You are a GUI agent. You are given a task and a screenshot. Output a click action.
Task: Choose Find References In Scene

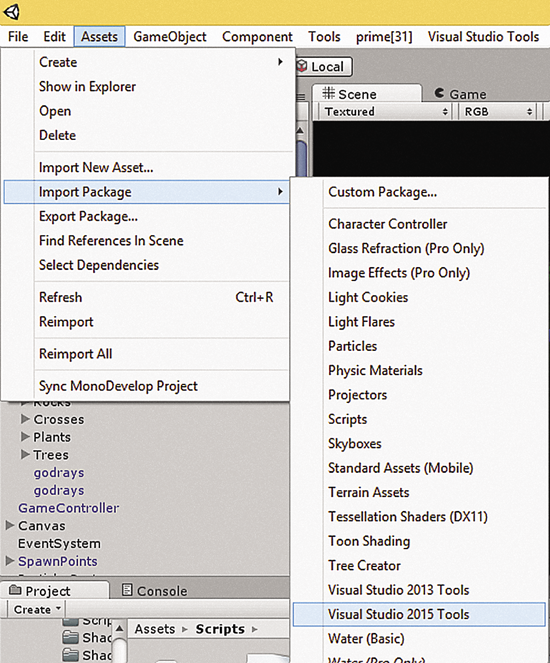point(146,241)
